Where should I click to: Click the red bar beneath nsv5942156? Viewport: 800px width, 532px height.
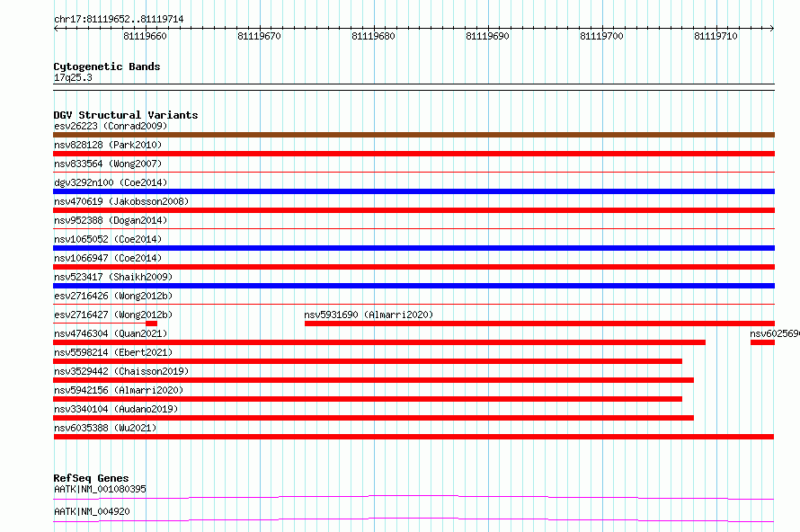click(x=368, y=399)
